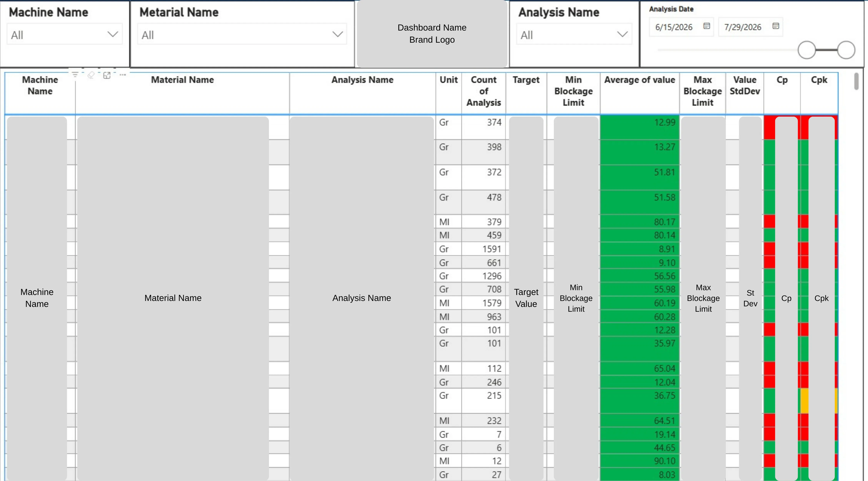Select the count cell showing 372

(484, 177)
